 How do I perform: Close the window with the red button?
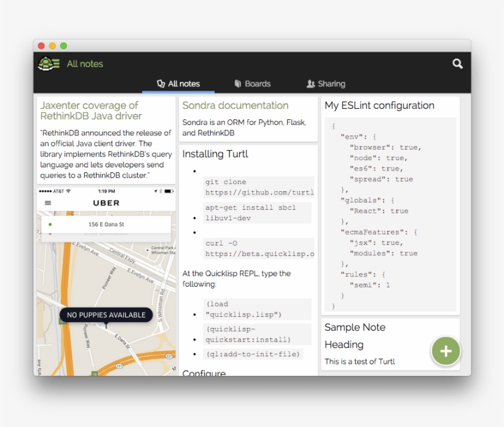(41, 46)
